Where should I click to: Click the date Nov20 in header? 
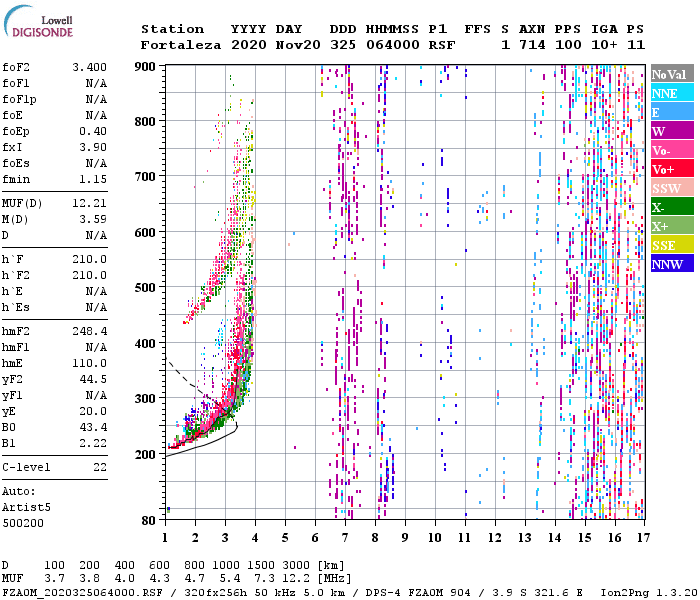pyautogui.click(x=298, y=45)
